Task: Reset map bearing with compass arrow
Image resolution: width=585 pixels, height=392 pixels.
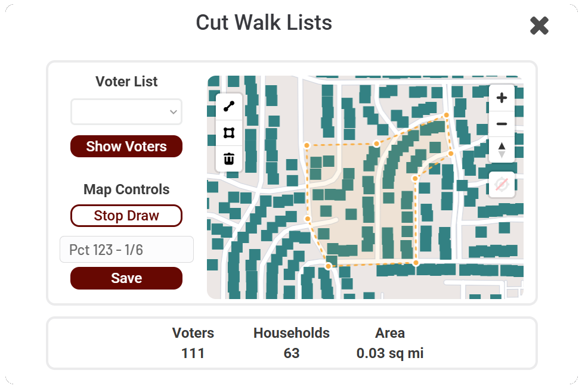Action: [502, 150]
